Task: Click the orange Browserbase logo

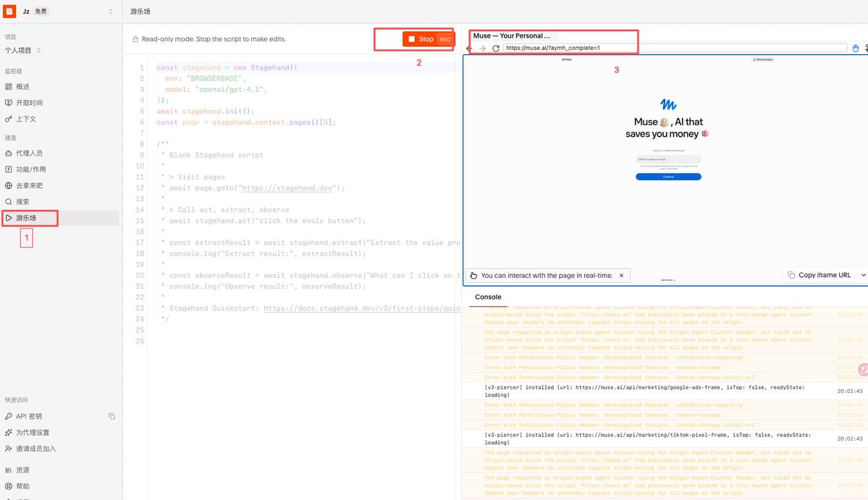Action: [9, 11]
